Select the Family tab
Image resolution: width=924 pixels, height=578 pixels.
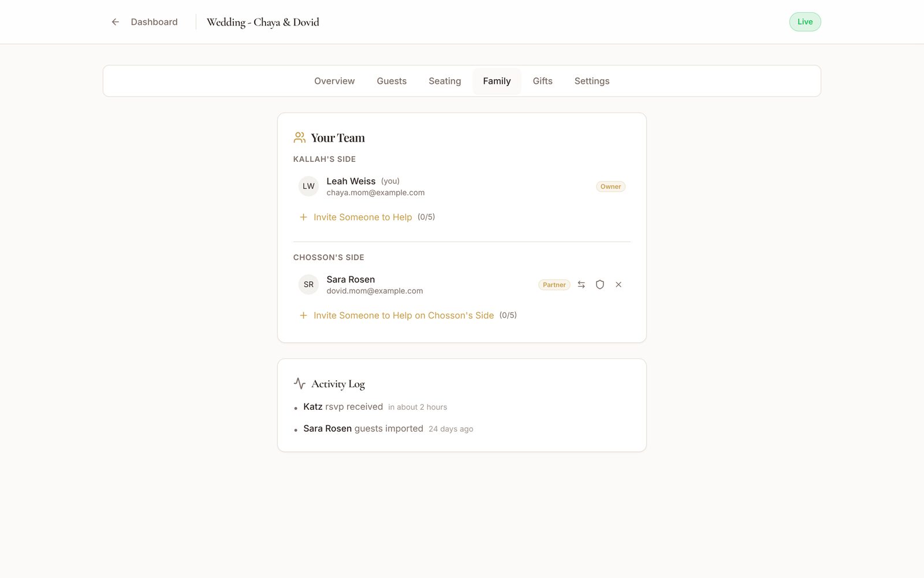pos(497,81)
